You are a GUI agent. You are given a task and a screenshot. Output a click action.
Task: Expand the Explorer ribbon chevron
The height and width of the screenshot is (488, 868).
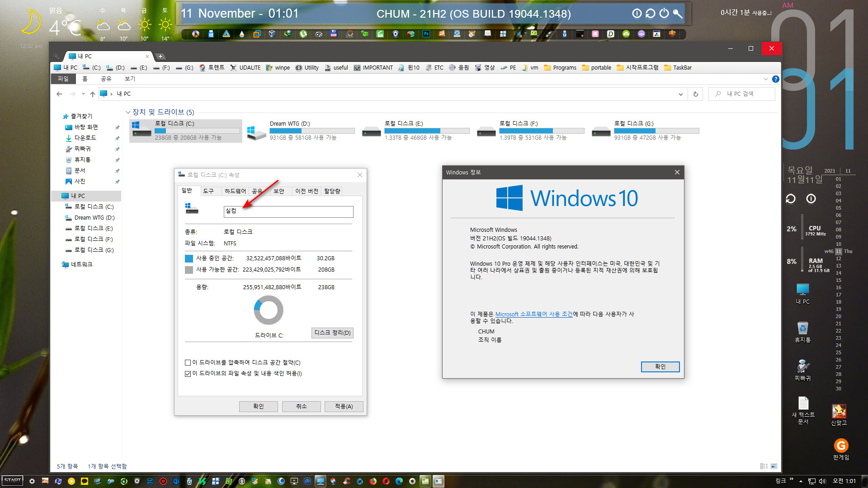click(766, 79)
